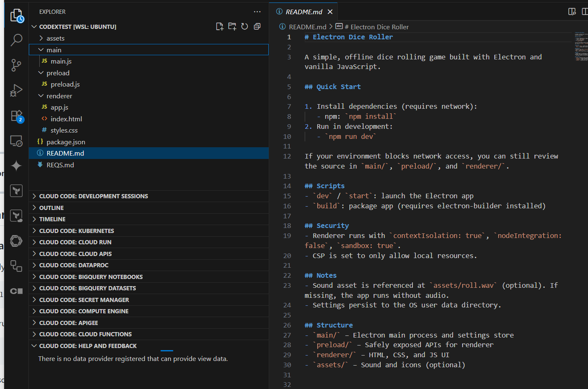Viewport: 588px width, 389px height.
Task: Open the Extensions view with badge
Action: coord(17,116)
